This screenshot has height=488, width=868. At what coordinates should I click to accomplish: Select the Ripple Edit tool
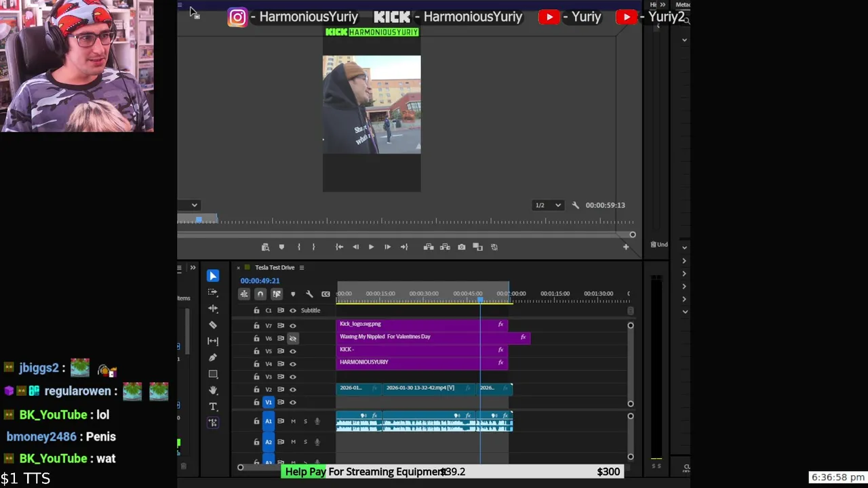[213, 308]
